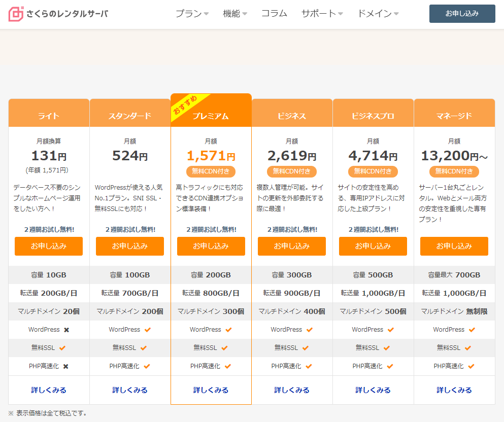Open the ドメイン navigation menu

coord(378,14)
